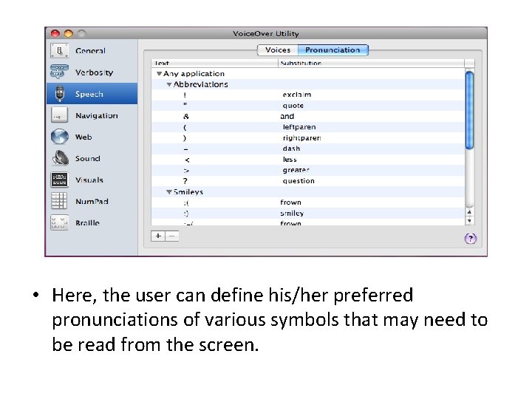Click the yellow minimize window button

pos(69,33)
